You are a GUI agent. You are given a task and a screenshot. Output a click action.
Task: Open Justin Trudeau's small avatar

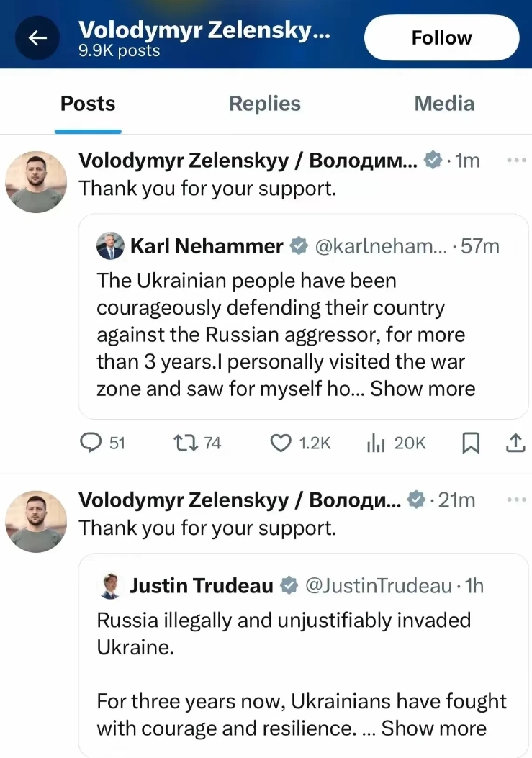[110, 585]
